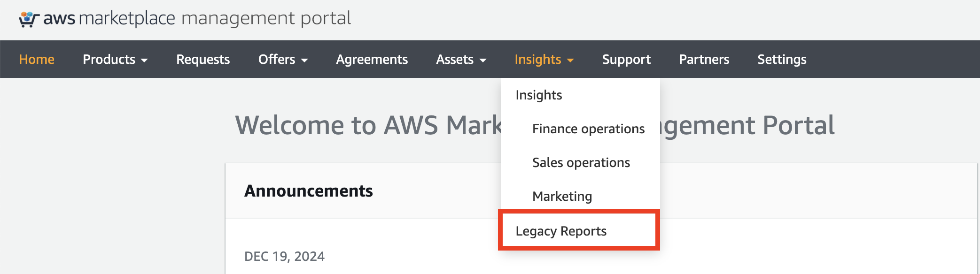
Task: Switch to the Requests section
Action: click(202, 59)
